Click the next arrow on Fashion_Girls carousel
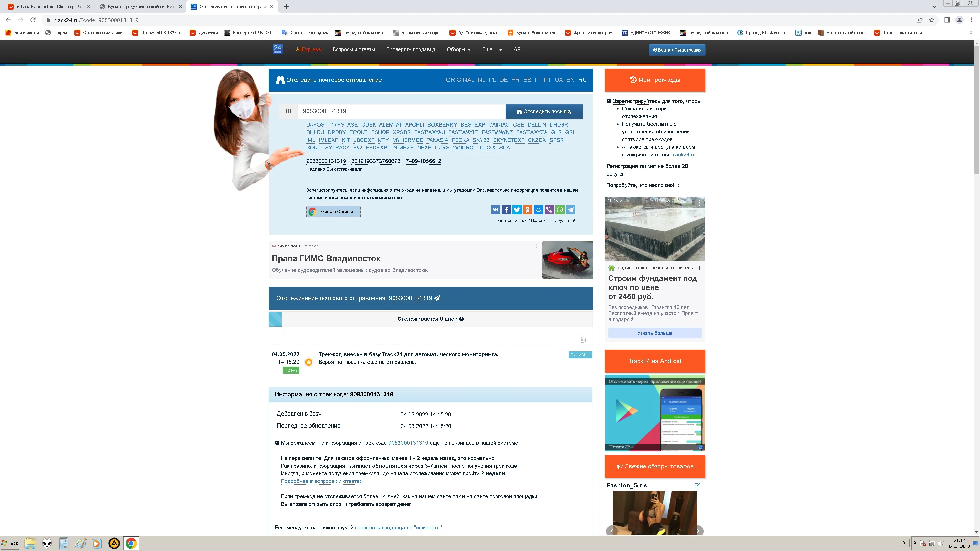 click(x=698, y=531)
